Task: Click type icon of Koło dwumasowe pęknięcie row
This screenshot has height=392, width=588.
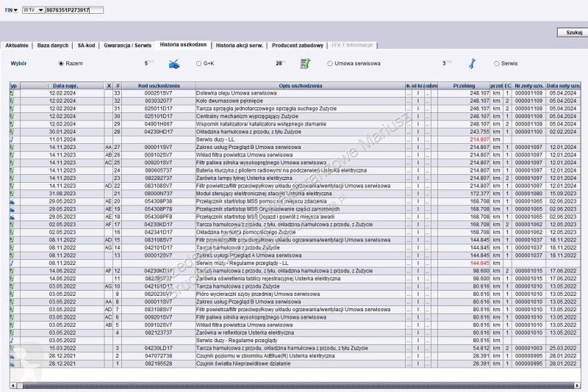Action: (12, 101)
